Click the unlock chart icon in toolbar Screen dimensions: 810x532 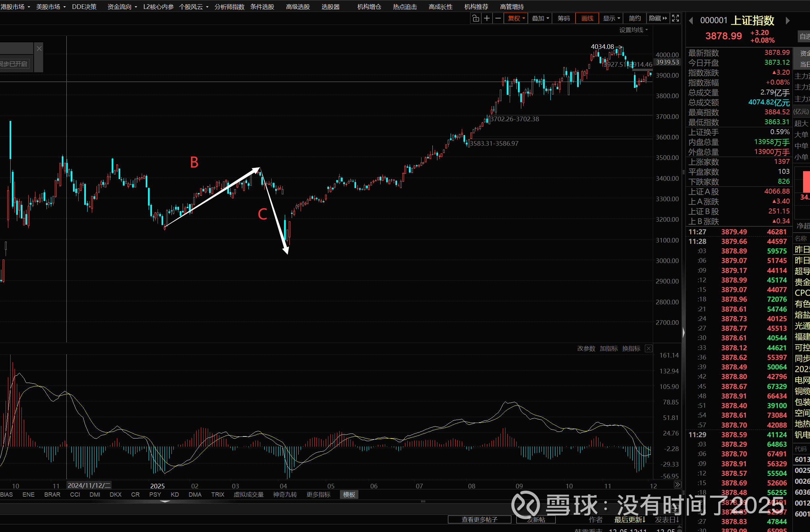pyautogui.click(x=475, y=19)
